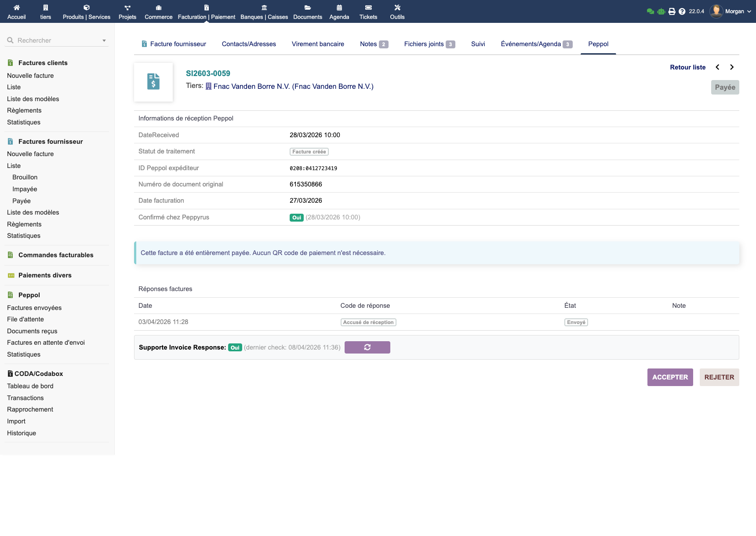
Task: Open the Documents folder icon
Action: pyautogui.click(x=308, y=7)
